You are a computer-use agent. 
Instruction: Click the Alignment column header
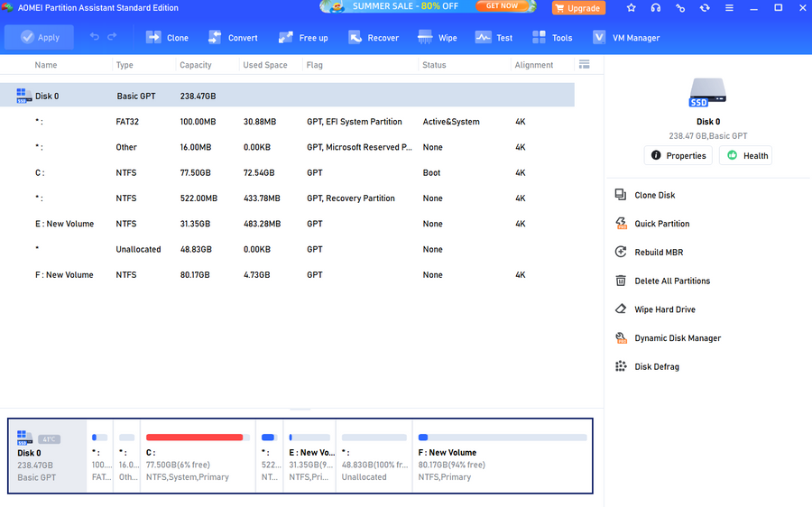(x=533, y=65)
